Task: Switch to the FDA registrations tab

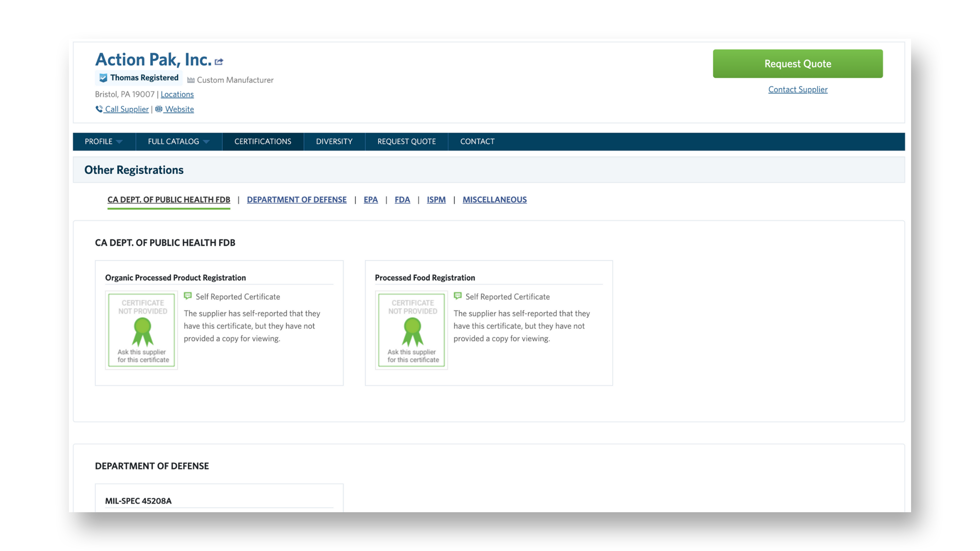Action: pyautogui.click(x=402, y=199)
